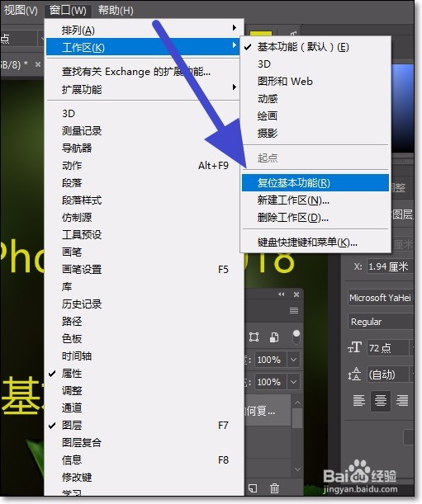The height and width of the screenshot is (504, 422).
Task: Expand the 扩展功能 submenu
Action: coord(144,89)
